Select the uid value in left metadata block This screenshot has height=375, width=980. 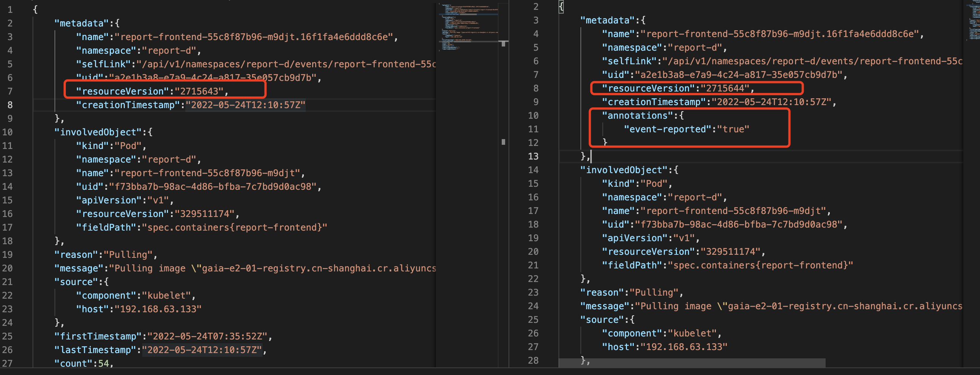tap(213, 79)
